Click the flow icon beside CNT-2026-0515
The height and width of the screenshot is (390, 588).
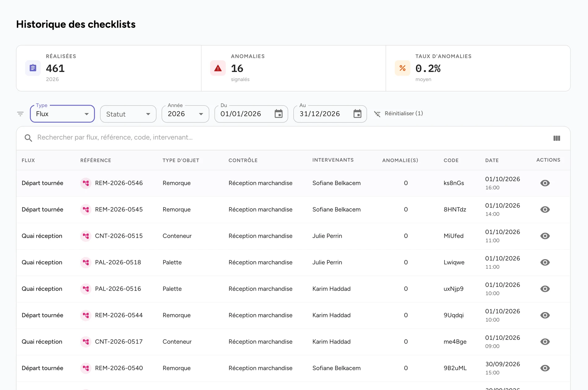[86, 236]
